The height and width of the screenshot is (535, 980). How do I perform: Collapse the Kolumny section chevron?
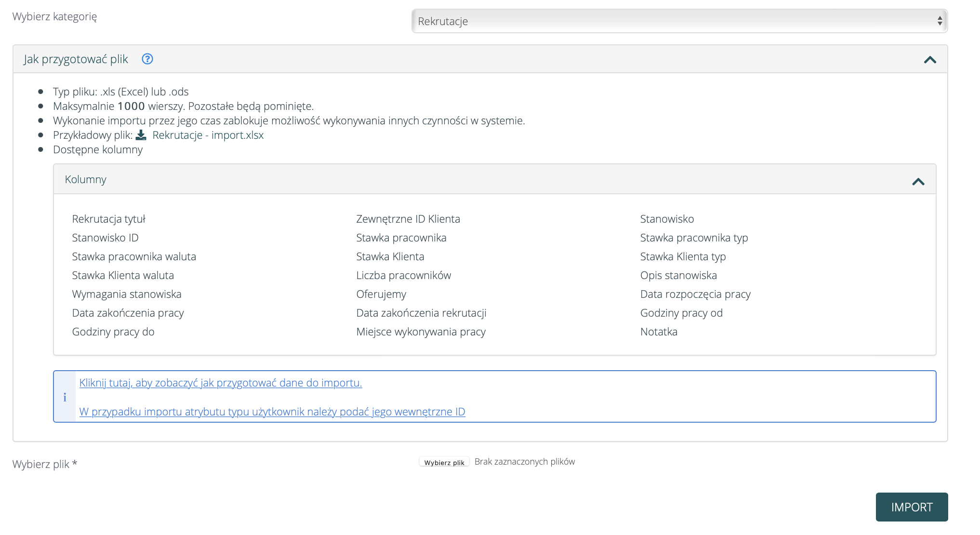(918, 182)
